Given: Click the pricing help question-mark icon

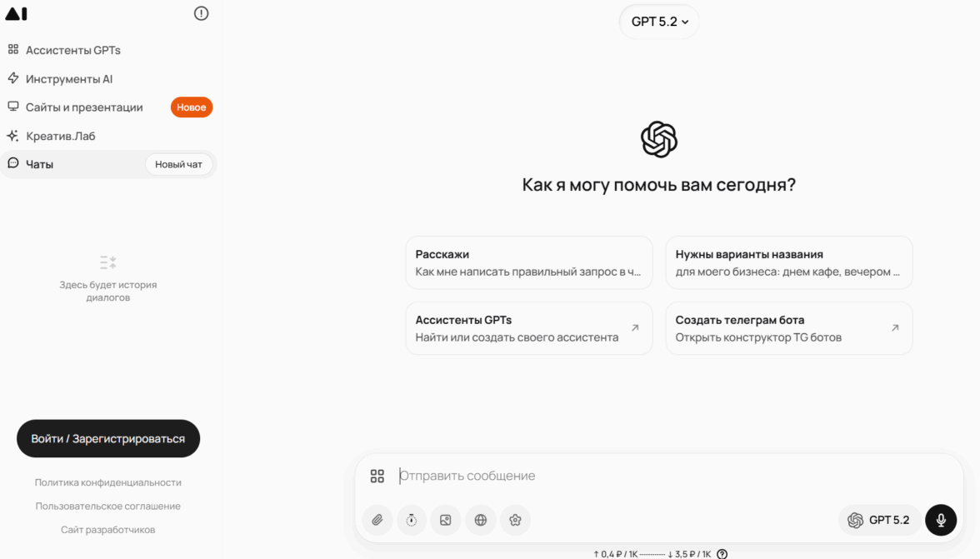Looking at the screenshot, I should [722, 554].
